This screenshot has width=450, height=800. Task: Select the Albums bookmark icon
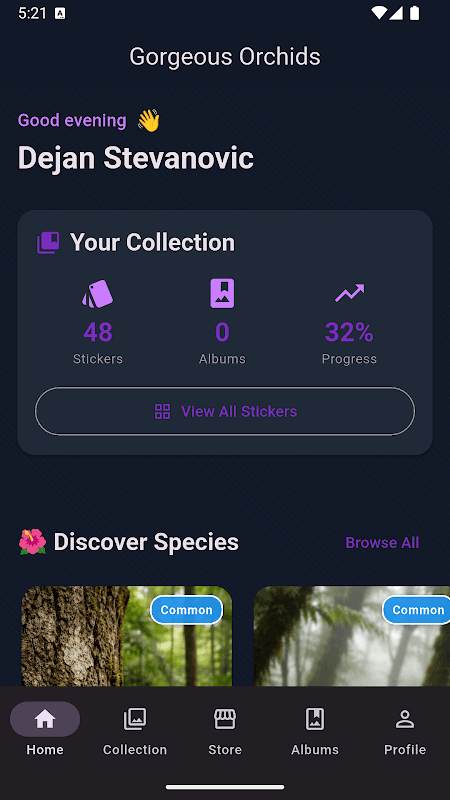click(x=315, y=719)
